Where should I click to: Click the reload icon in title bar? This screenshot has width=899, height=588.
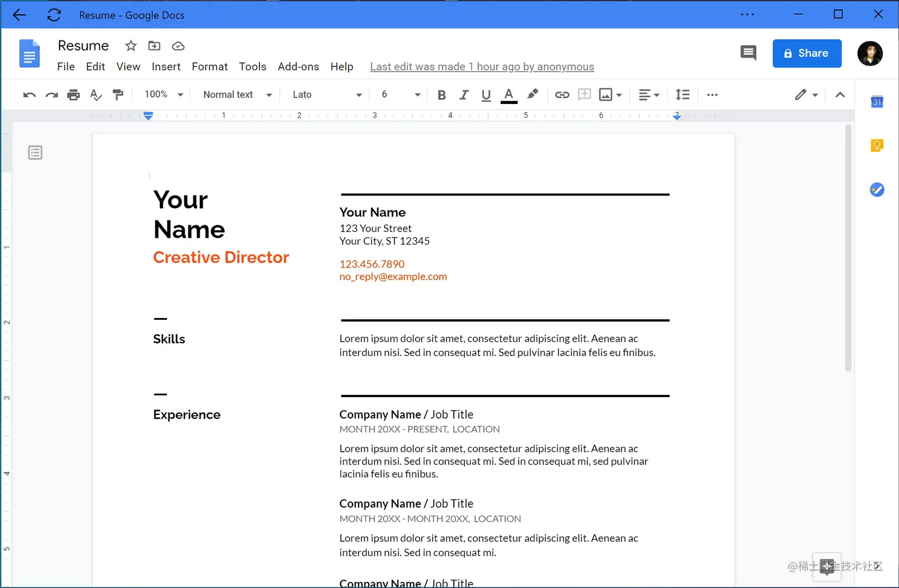(x=54, y=15)
